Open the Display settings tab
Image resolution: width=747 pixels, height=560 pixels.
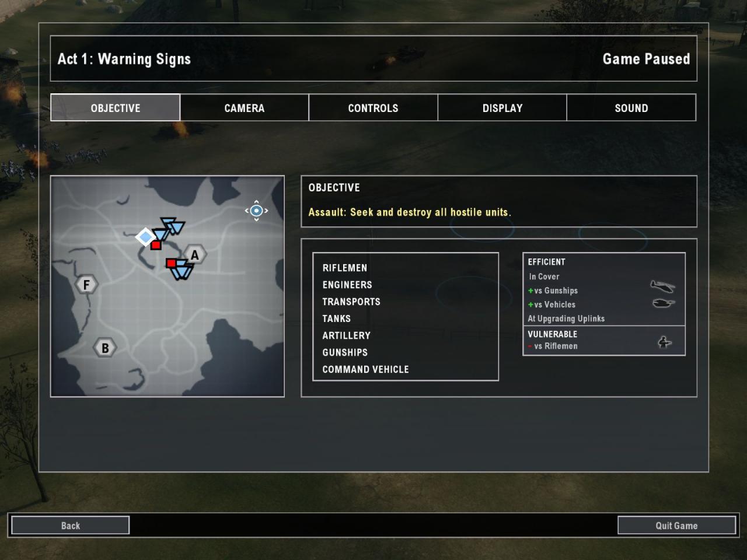click(502, 108)
